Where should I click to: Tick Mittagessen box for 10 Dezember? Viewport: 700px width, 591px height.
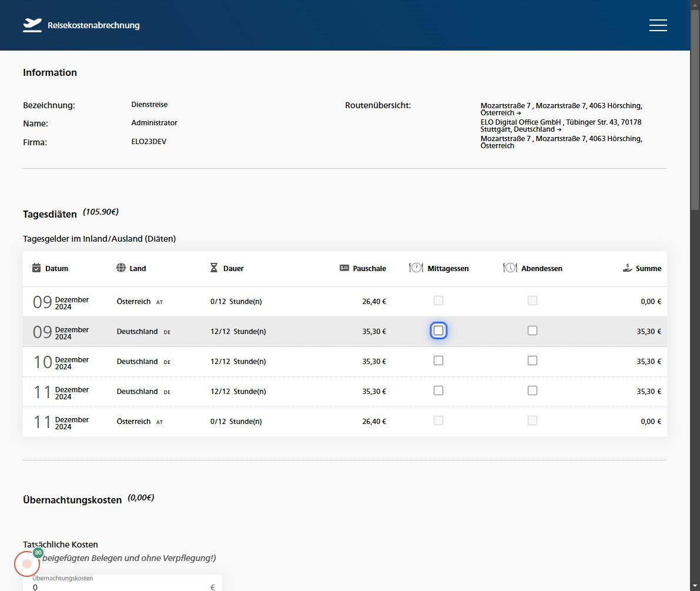438,361
